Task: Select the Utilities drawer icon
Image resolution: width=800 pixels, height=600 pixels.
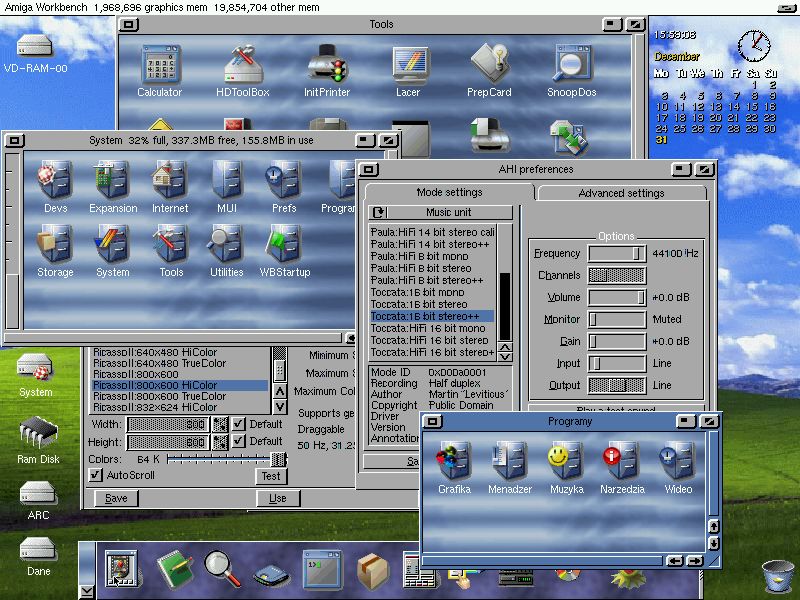Action: 227,244
